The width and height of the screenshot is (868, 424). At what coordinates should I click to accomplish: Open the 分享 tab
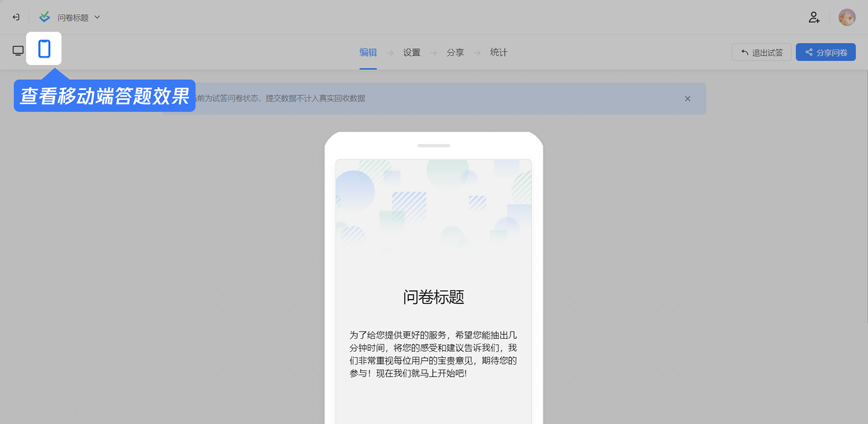455,53
